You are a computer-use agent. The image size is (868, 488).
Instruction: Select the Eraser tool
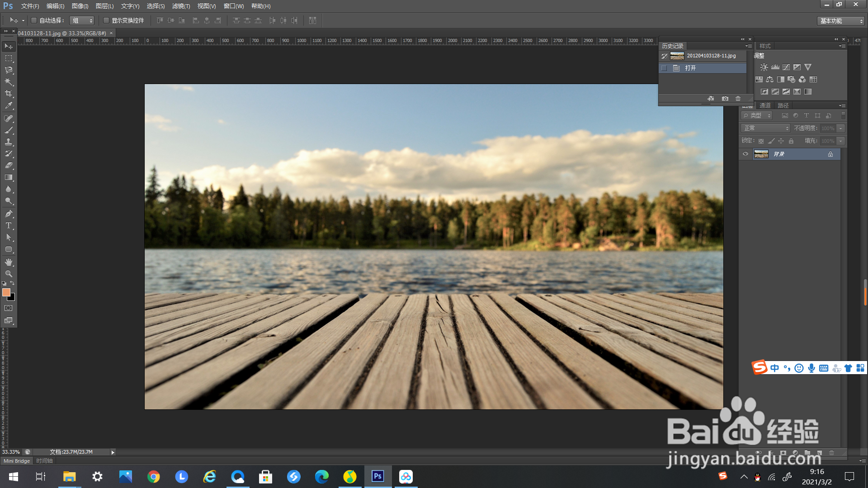pyautogui.click(x=9, y=165)
